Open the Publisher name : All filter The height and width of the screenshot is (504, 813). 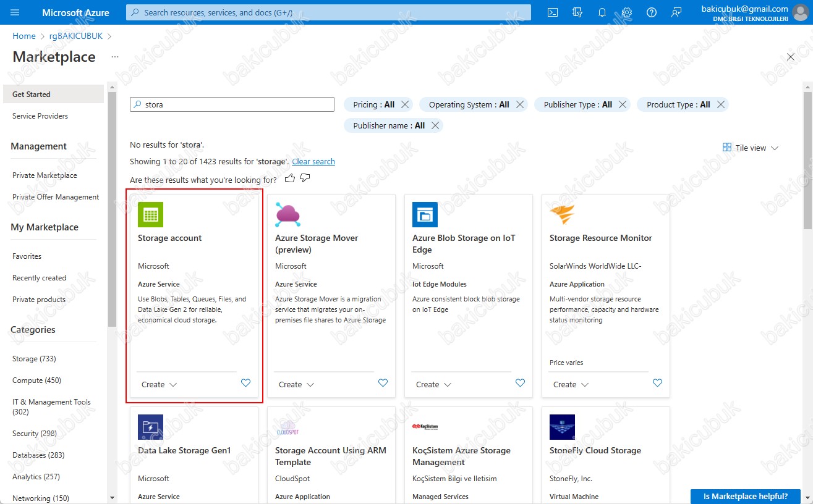tap(389, 125)
